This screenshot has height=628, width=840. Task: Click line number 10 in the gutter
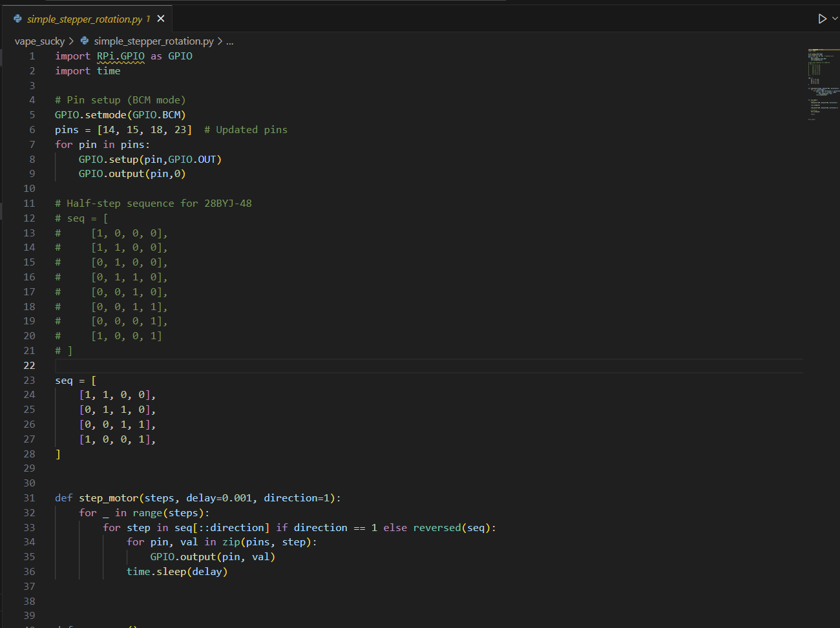pos(30,189)
